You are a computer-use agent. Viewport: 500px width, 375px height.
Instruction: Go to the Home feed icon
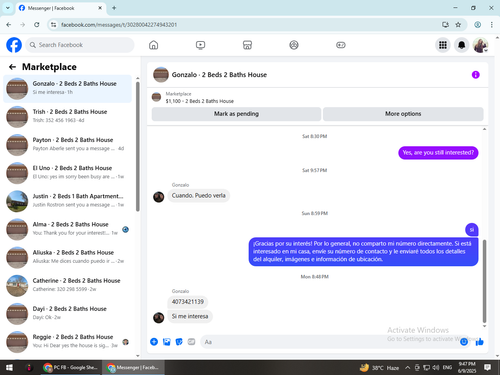click(x=153, y=45)
